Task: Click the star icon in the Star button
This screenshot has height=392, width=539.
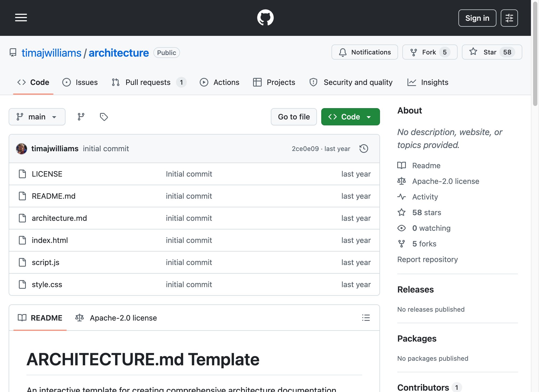Action: pyautogui.click(x=473, y=52)
